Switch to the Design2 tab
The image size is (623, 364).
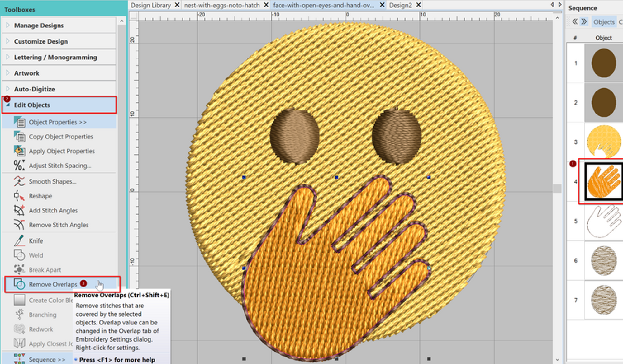click(x=400, y=5)
